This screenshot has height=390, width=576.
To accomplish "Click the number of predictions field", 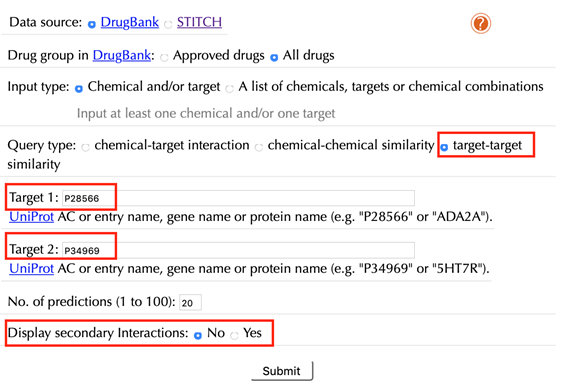I will pyautogui.click(x=190, y=303).
